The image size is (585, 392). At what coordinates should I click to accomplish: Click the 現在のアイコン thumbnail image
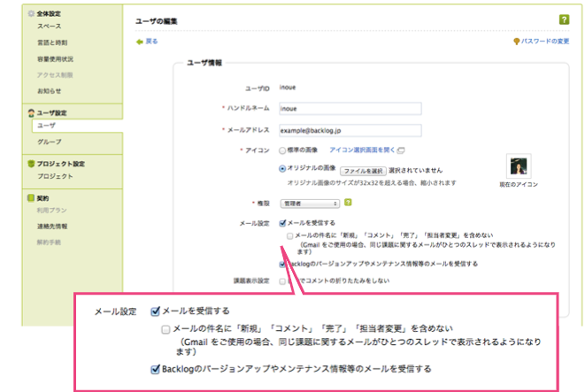[519, 166]
